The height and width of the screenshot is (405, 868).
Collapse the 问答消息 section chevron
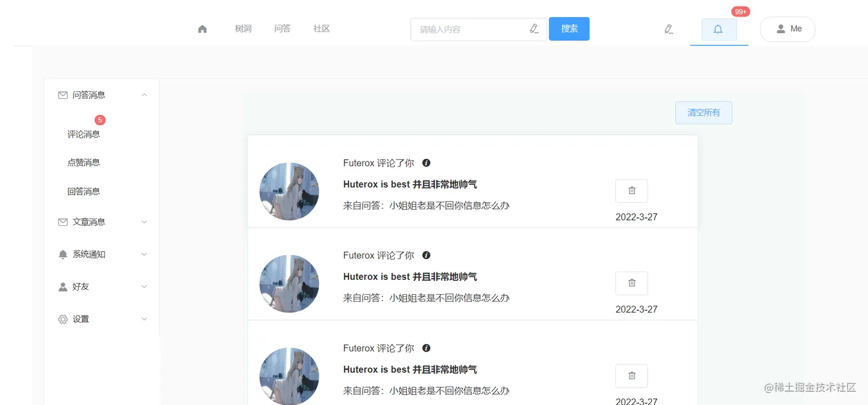(144, 95)
